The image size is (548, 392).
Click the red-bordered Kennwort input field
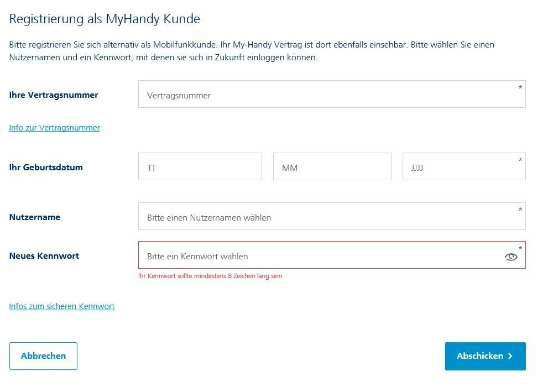point(321,255)
